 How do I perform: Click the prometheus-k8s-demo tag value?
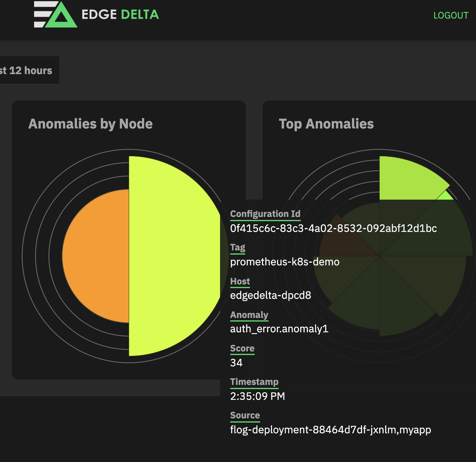coord(285,262)
